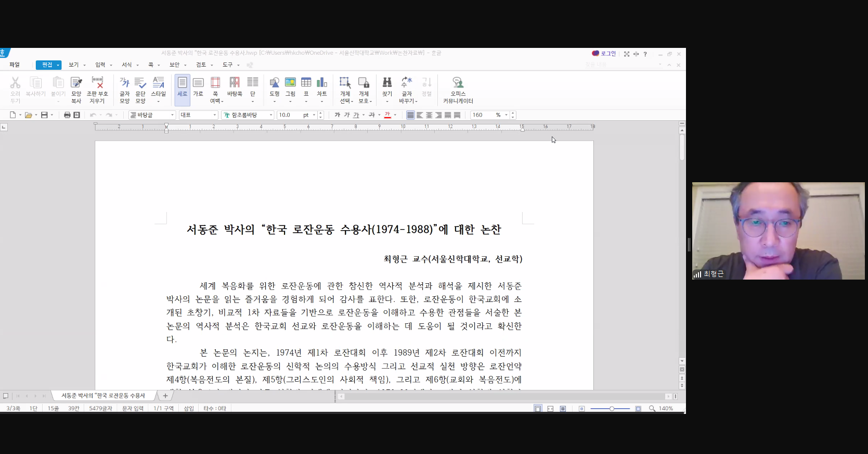Click the save diskette icon
The height and width of the screenshot is (454, 868).
point(44,115)
